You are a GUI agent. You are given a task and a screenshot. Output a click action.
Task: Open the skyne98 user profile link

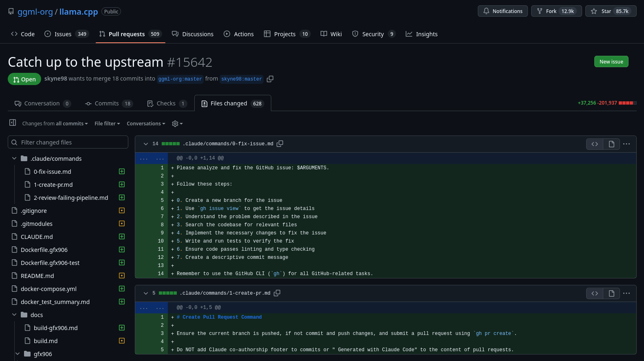(x=56, y=79)
